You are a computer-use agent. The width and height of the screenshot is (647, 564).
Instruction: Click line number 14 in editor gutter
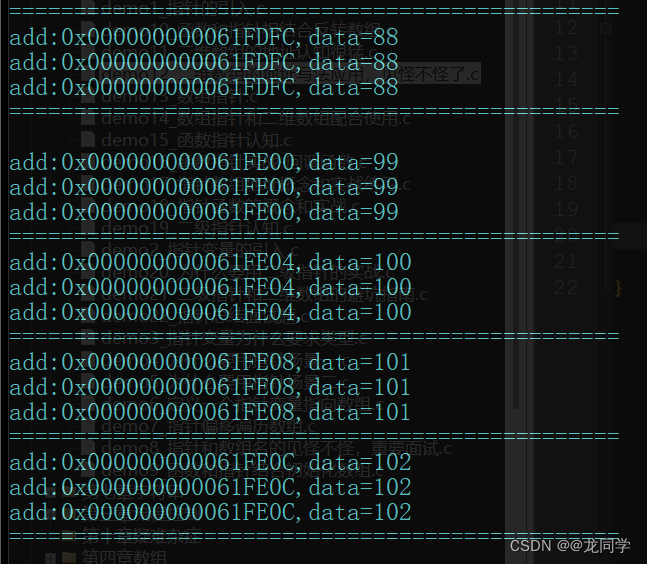[566, 80]
